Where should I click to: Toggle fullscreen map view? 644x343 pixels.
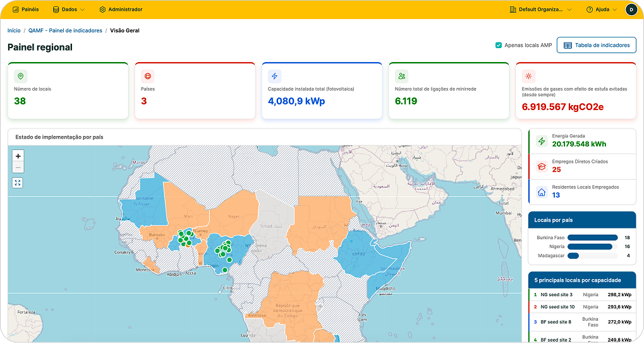click(x=18, y=183)
